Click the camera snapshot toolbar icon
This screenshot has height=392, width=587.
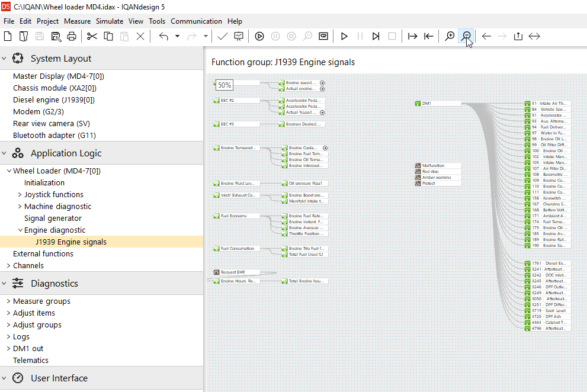[323, 36]
